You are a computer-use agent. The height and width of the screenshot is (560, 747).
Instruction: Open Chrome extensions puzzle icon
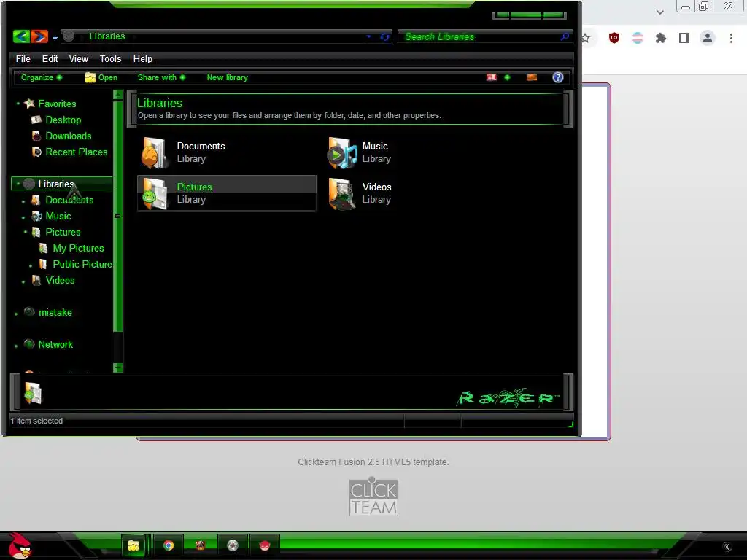tap(660, 38)
